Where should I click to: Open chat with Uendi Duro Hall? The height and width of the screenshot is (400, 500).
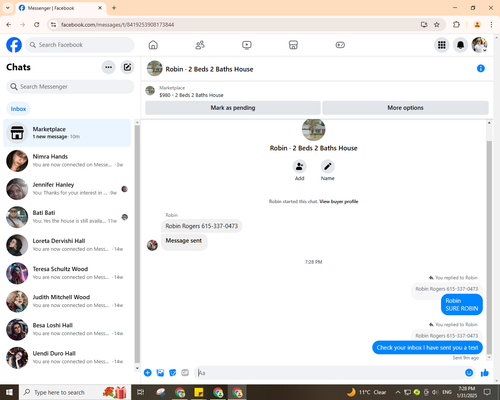point(67,358)
